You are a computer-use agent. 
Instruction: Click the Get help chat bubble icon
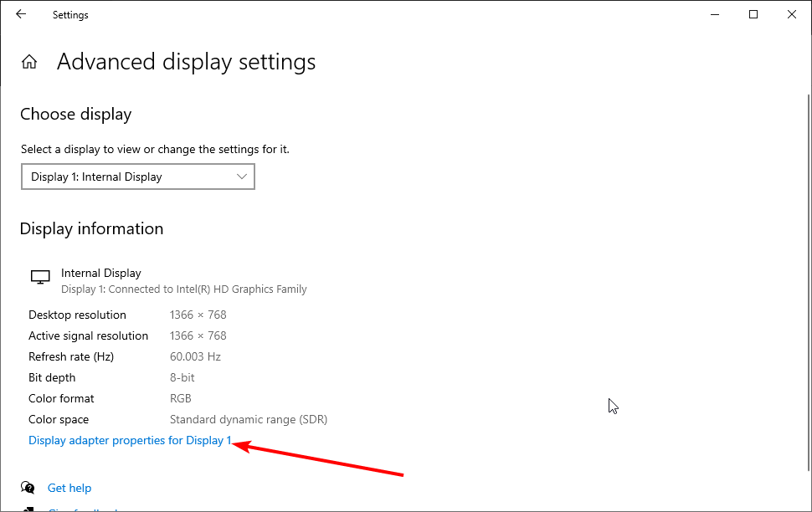[28, 488]
